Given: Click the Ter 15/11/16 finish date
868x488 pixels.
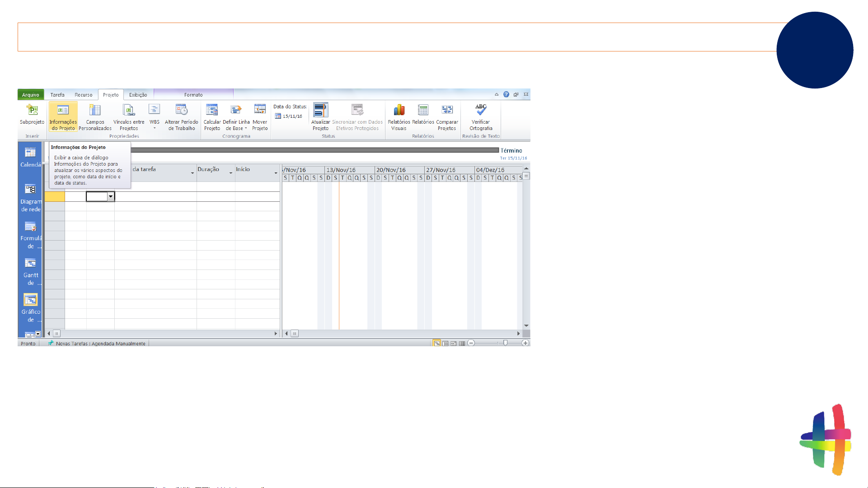Looking at the screenshot, I should pos(513,158).
